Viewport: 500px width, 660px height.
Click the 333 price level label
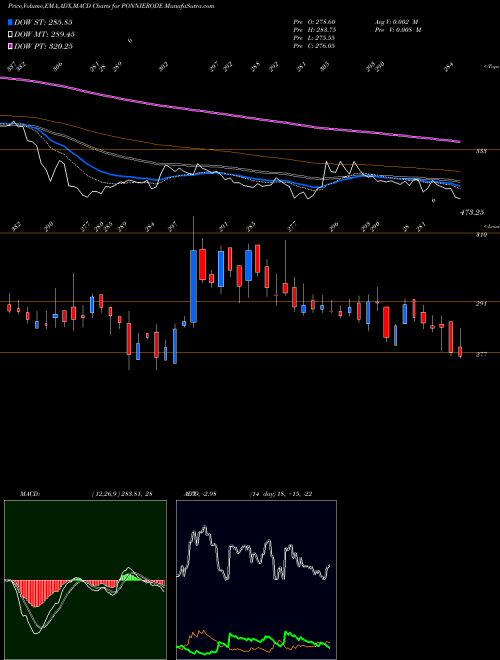(481, 151)
